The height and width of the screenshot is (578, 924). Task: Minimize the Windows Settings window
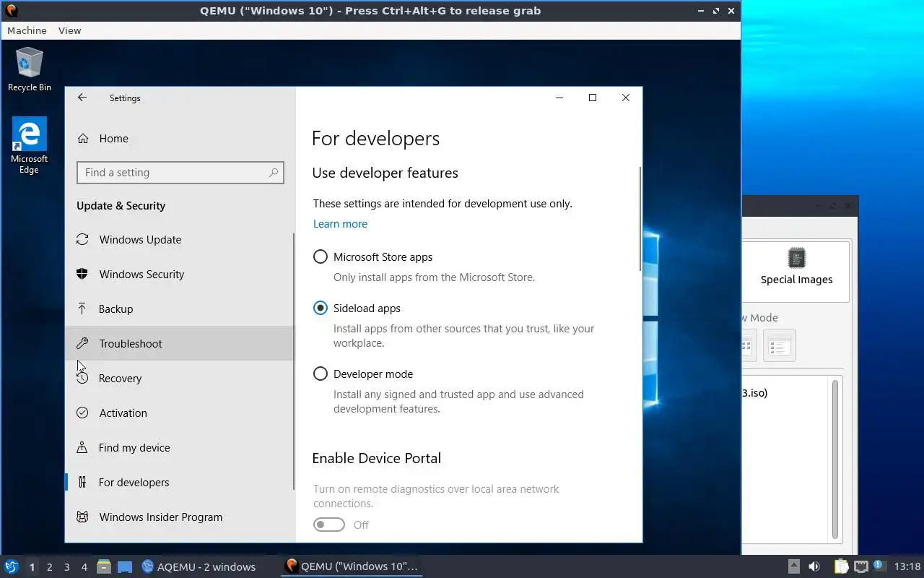pyautogui.click(x=559, y=98)
